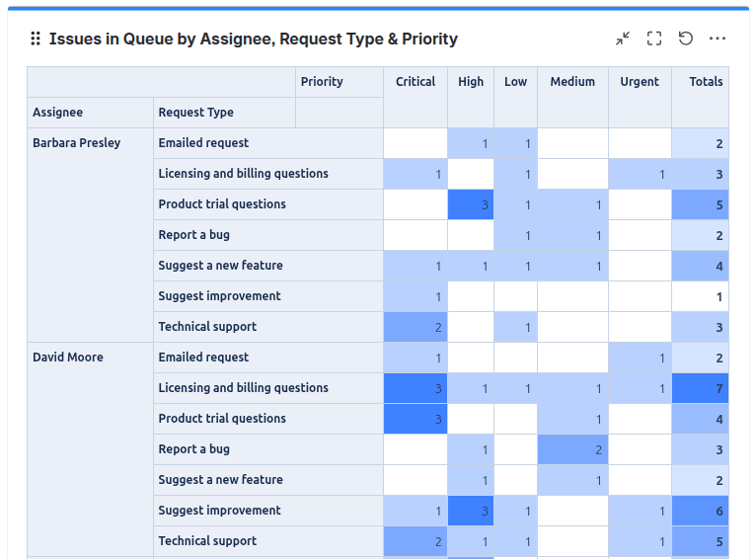Screen dimensions: 756x559
Task: Select the Medium column header
Action: 572,82
